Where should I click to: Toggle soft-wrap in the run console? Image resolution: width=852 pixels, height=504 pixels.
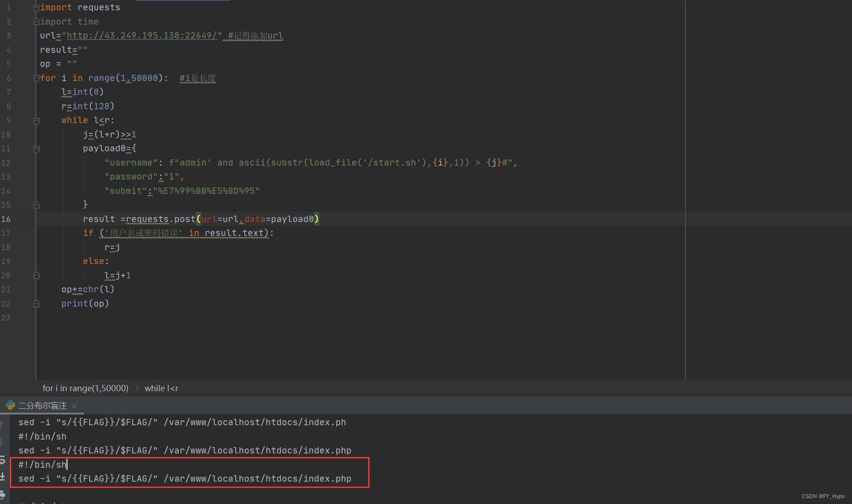pos(2,460)
